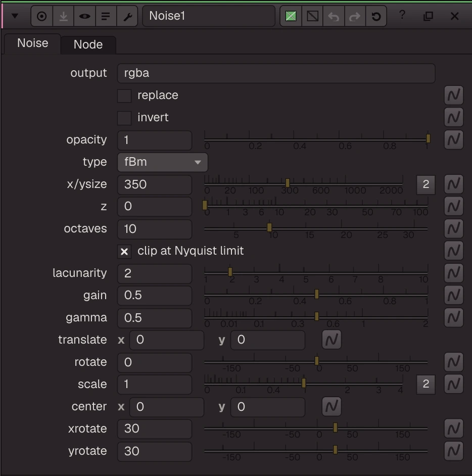Click the Noise1 node name field

pyautogui.click(x=209, y=16)
